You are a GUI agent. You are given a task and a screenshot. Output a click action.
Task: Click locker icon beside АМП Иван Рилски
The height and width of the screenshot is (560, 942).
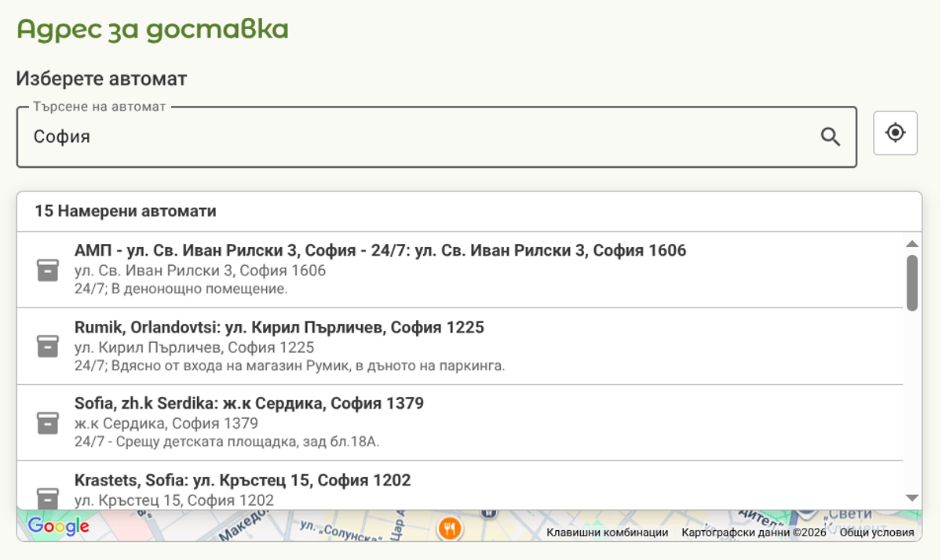pyautogui.click(x=48, y=270)
